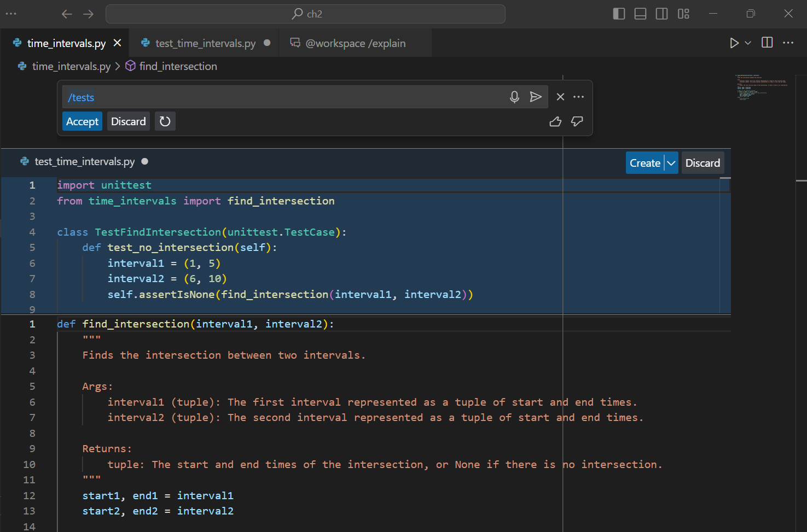Click time_intervals.py in the breadcrumb
The height and width of the screenshot is (532, 807).
tap(71, 66)
